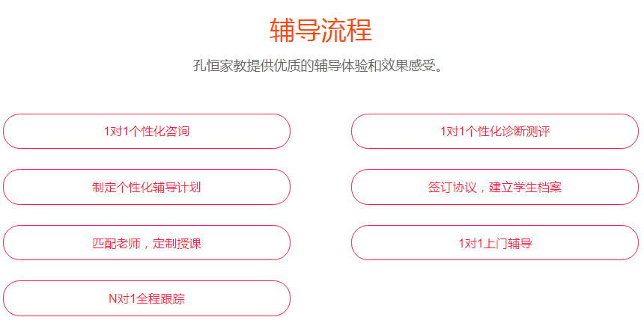Open the N对1全程跟踪 button

tap(147, 298)
